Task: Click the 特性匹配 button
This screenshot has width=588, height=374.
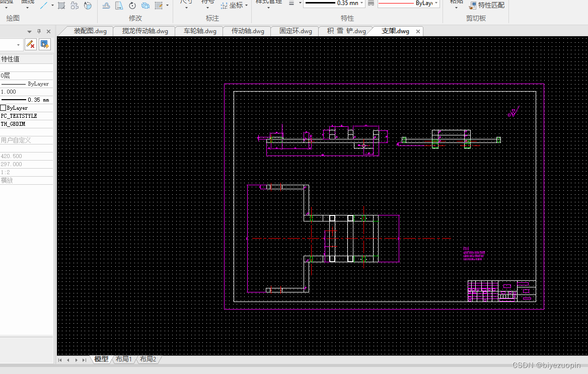Action: coord(487,5)
